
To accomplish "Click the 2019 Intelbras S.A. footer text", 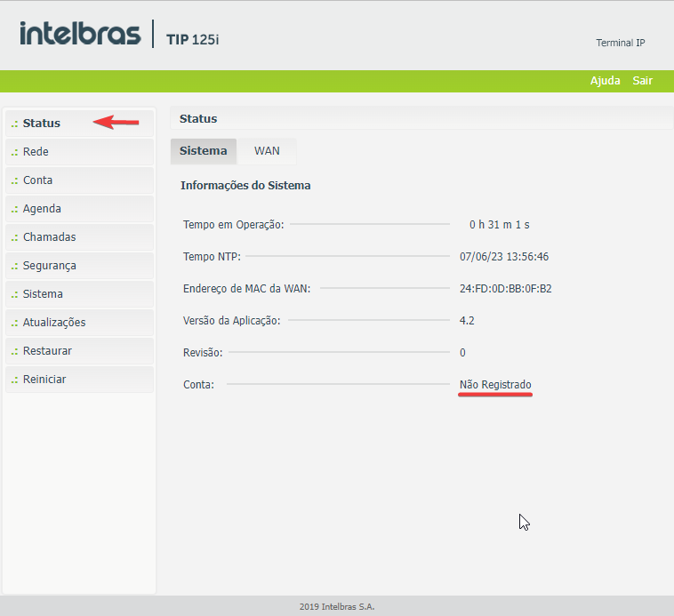I will coord(337,606).
